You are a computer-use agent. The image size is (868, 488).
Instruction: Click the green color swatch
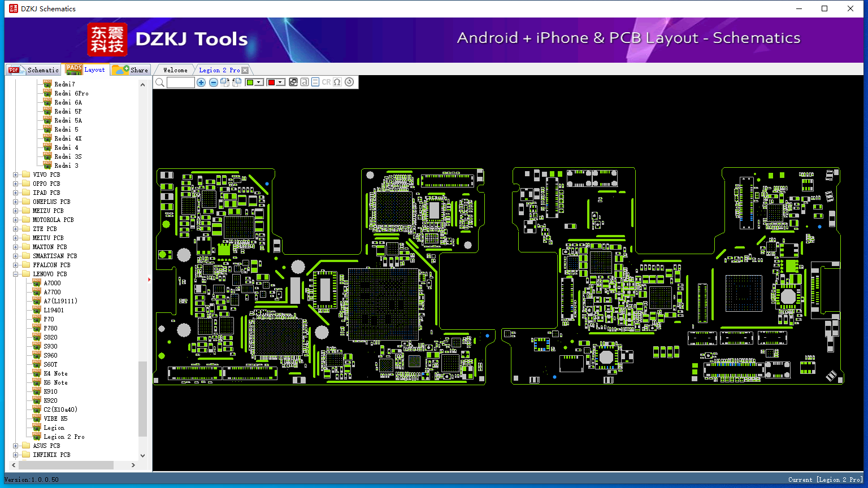tap(250, 82)
